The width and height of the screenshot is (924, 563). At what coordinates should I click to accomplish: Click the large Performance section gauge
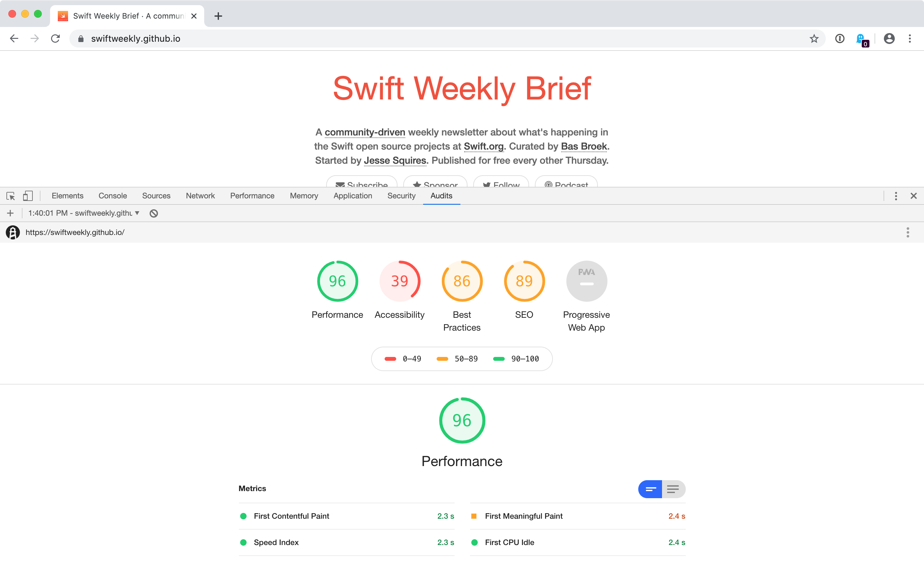(x=462, y=420)
